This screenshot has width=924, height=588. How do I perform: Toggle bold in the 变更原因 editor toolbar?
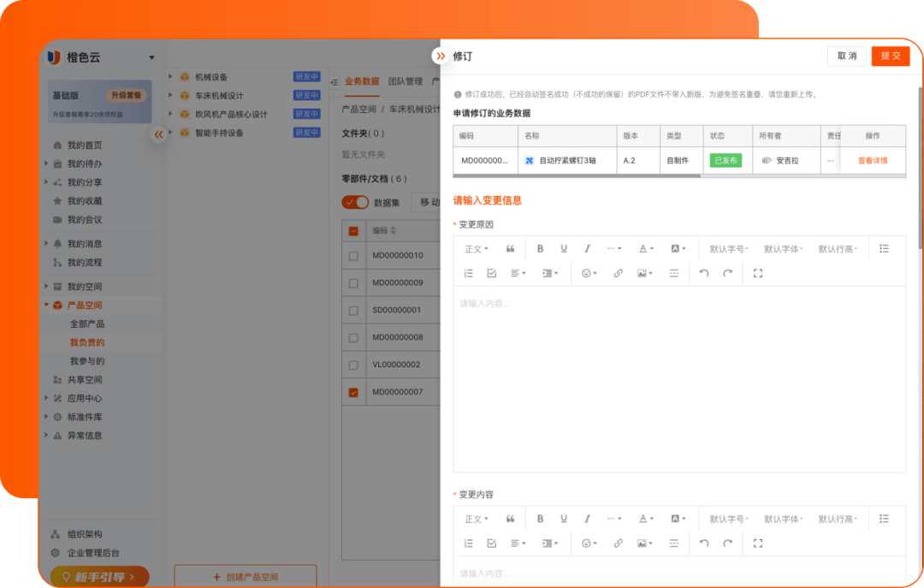coord(540,249)
